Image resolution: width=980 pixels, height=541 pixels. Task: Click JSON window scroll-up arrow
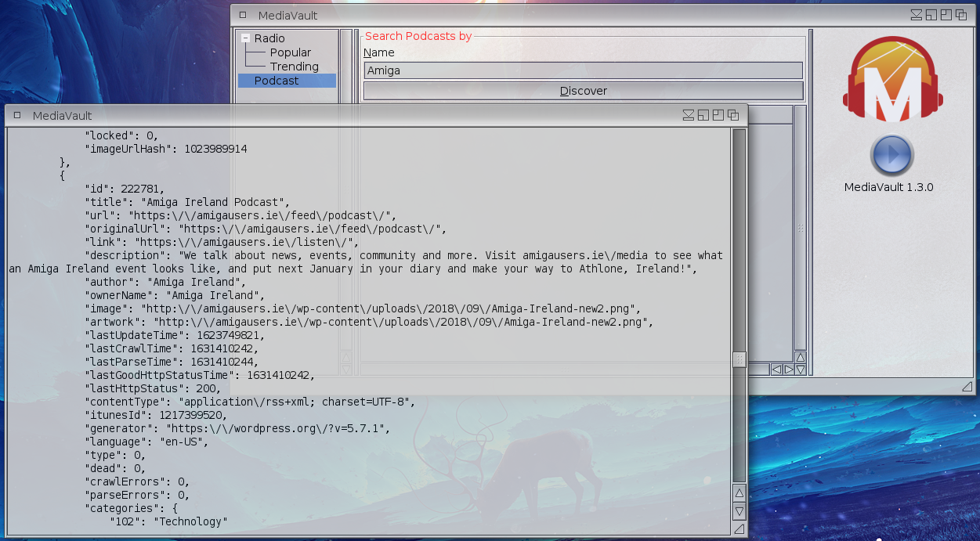click(739, 492)
